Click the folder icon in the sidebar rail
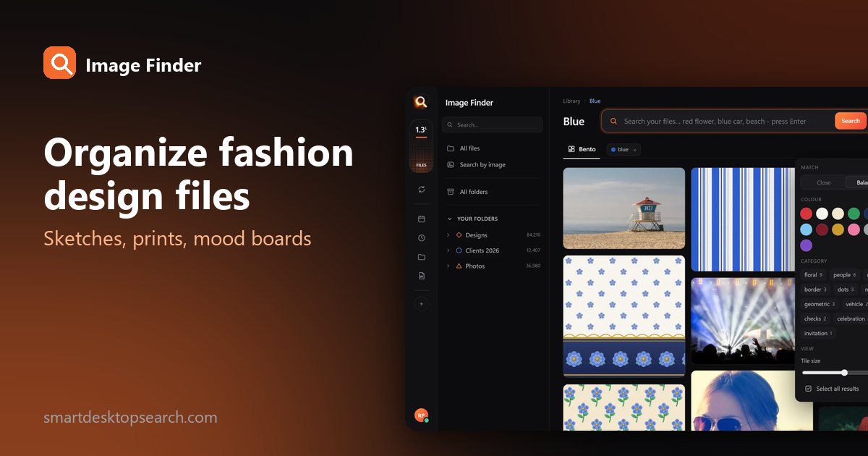 (421, 257)
